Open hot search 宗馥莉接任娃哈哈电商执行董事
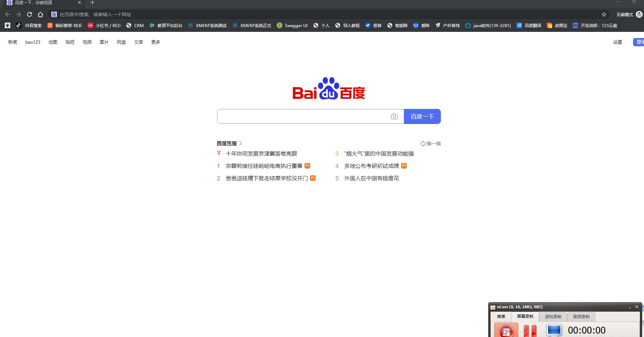Image resolution: width=644 pixels, height=337 pixels. pos(264,166)
